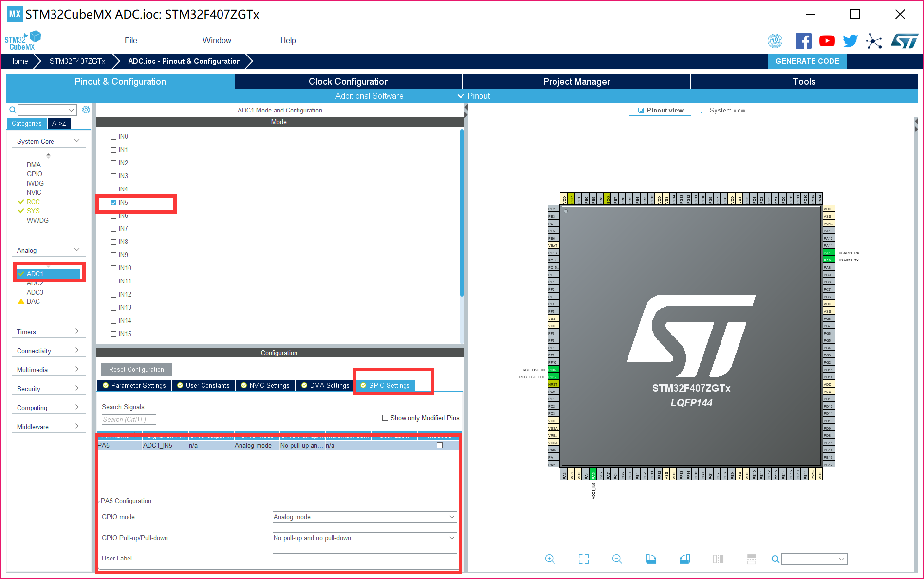Zoom out of the pinout view

[617, 559]
